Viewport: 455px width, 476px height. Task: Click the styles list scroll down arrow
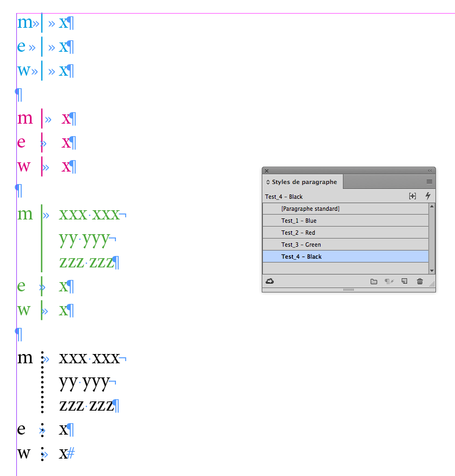432,271
